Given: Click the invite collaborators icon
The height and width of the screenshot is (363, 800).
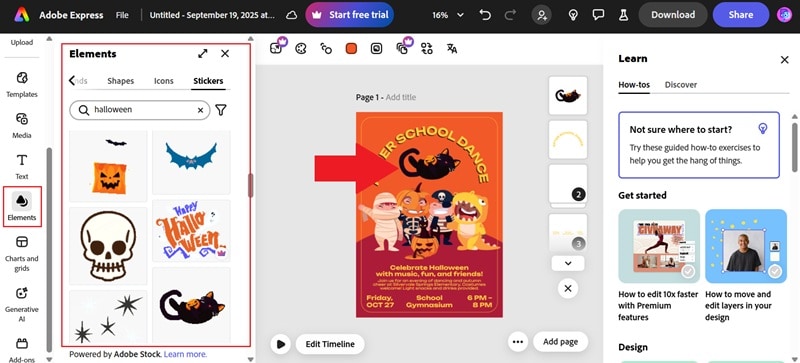Looking at the screenshot, I should (x=541, y=15).
